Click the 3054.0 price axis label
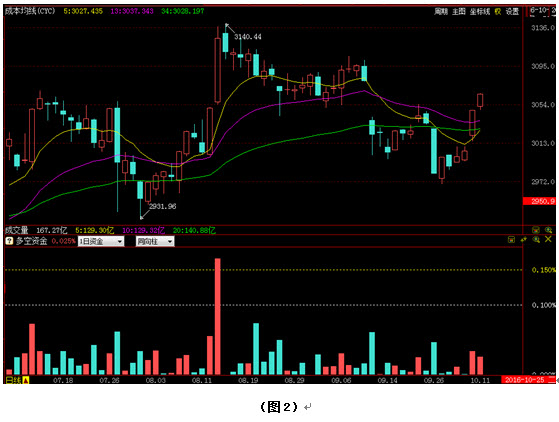 543,105
